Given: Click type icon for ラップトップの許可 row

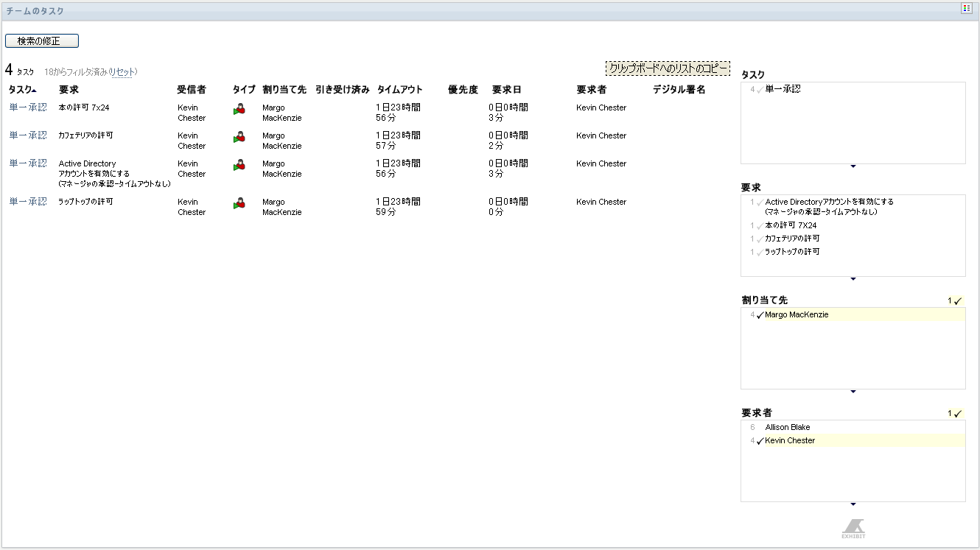Looking at the screenshot, I should (239, 203).
